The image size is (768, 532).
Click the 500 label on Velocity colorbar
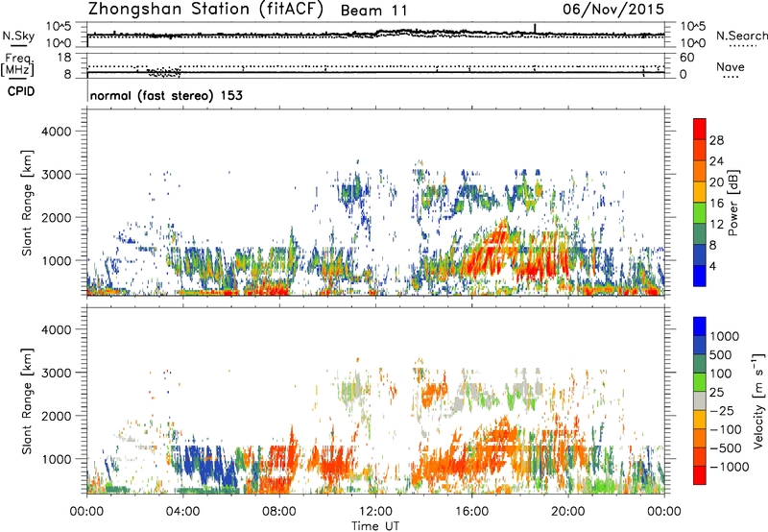tap(721, 355)
